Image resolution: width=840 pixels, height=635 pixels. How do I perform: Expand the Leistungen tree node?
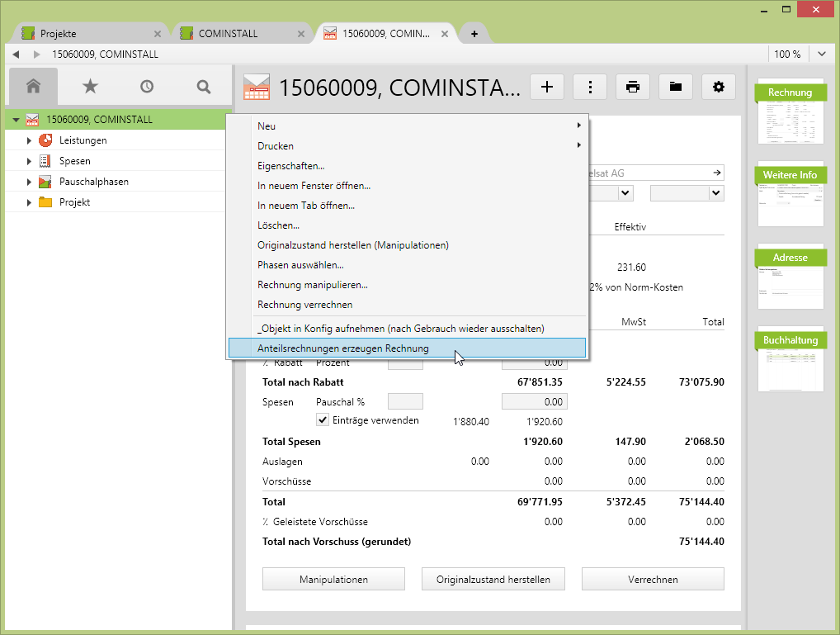pyautogui.click(x=29, y=140)
